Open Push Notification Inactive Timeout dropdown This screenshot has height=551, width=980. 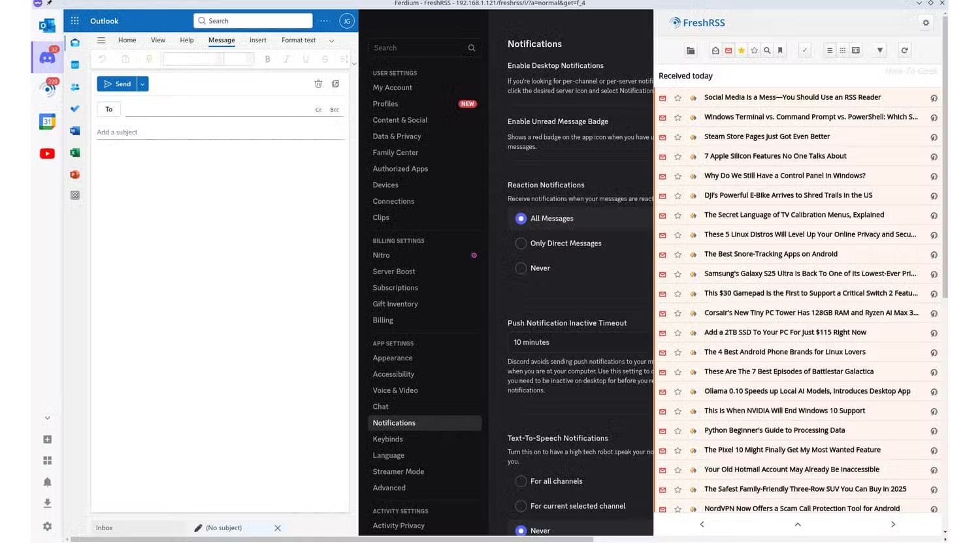580,342
